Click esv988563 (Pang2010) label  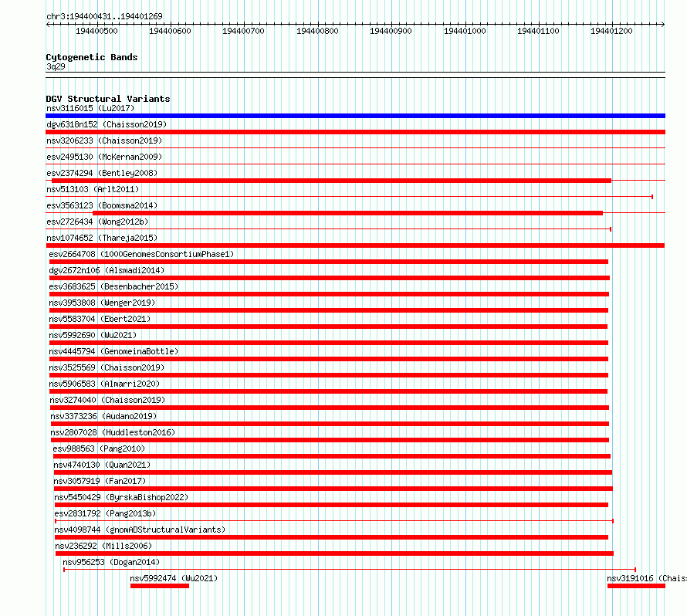coord(99,448)
